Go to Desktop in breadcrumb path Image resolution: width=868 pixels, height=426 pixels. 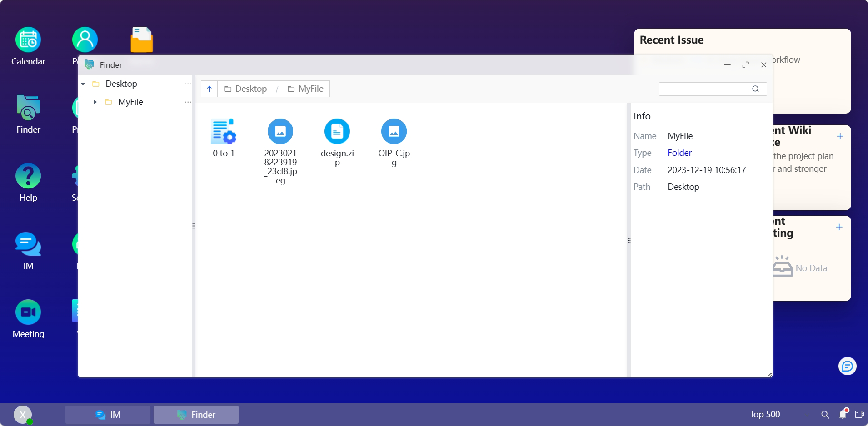(x=246, y=89)
